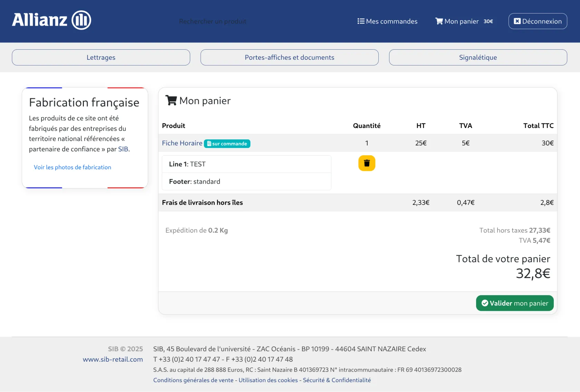This screenshot has width=580, height=392.
Task: View the photos de fabrication link
Action: (72, 167)
